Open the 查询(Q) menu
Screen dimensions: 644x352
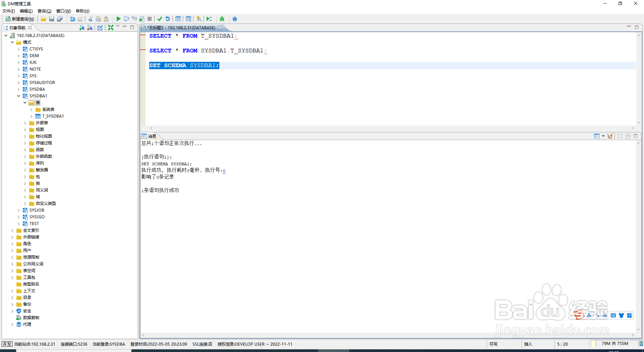pos(44,11)
